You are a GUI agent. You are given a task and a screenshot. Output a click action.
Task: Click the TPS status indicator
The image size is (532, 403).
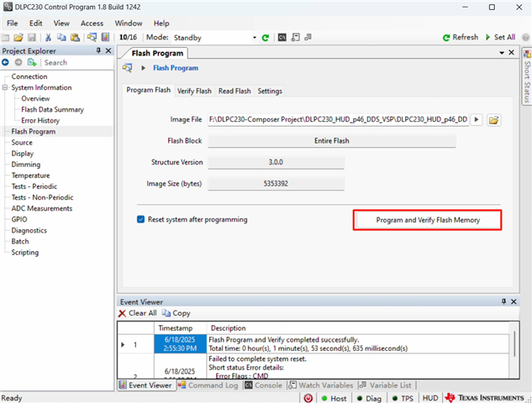[x=403, y=398]
